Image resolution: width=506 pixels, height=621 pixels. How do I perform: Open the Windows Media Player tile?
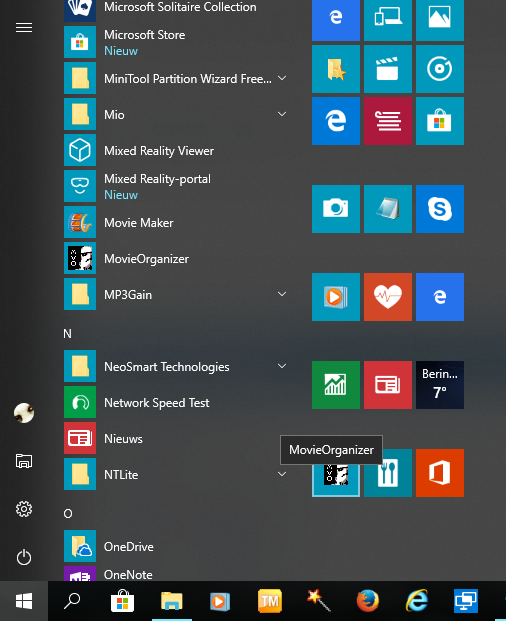[336, 297]
